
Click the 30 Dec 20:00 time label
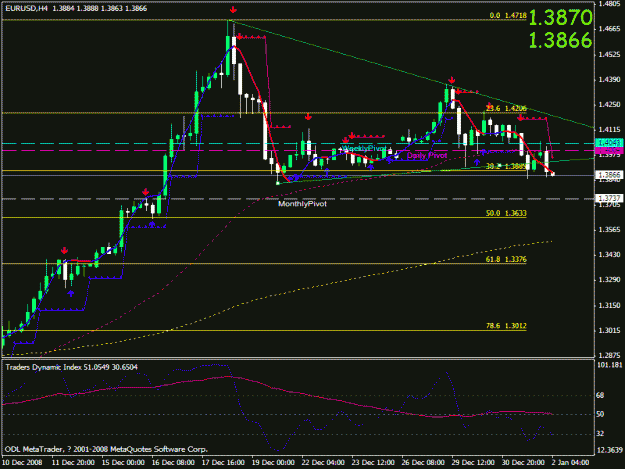click(523, 463)
